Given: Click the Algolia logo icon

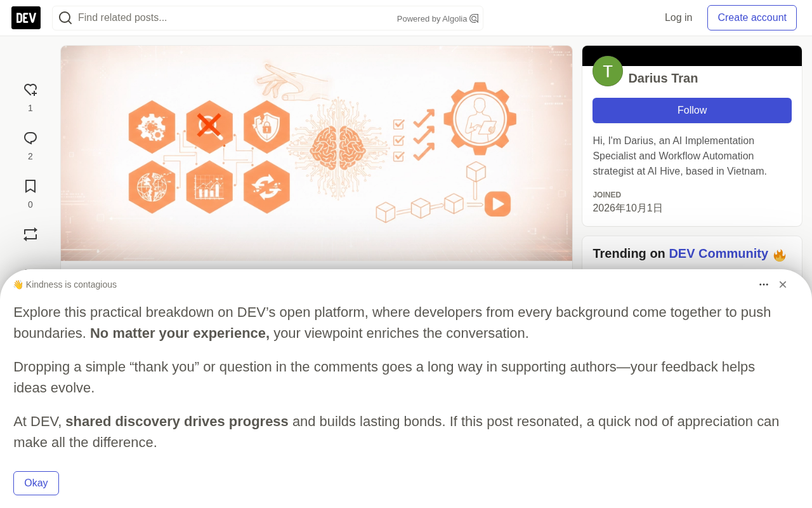Looking at the screenshot, I should tap(474, 18).
